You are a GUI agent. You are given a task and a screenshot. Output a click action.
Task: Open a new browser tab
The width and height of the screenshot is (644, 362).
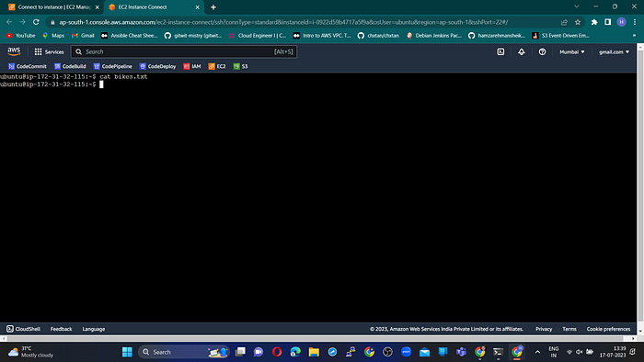pos(213,7)
